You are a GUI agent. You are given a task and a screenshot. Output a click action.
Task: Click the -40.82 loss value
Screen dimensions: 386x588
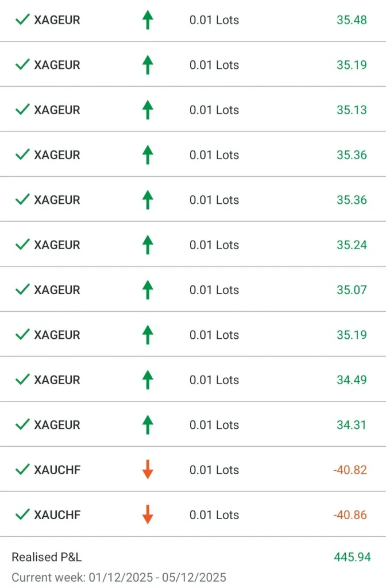click(350, 470)
